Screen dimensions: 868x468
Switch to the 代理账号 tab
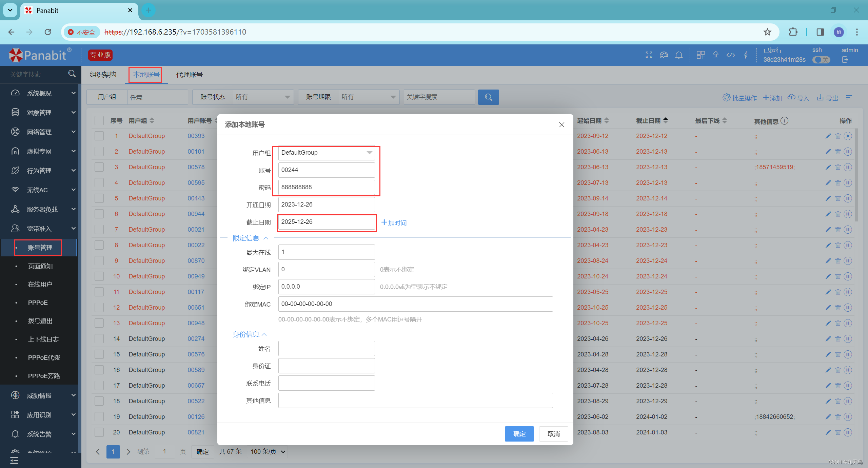point(189,75)
